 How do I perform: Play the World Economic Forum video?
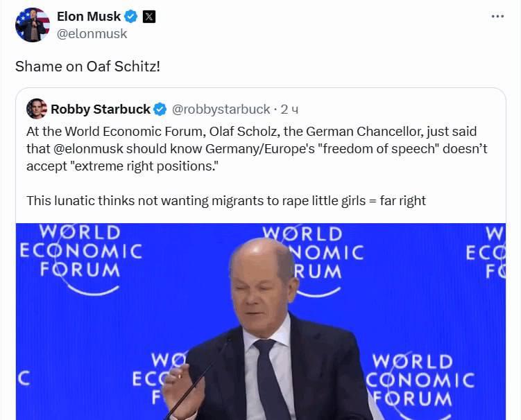tap(261, 322)
